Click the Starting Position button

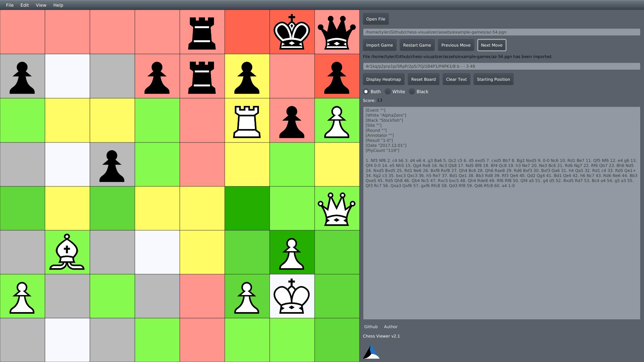click(494, 79)
